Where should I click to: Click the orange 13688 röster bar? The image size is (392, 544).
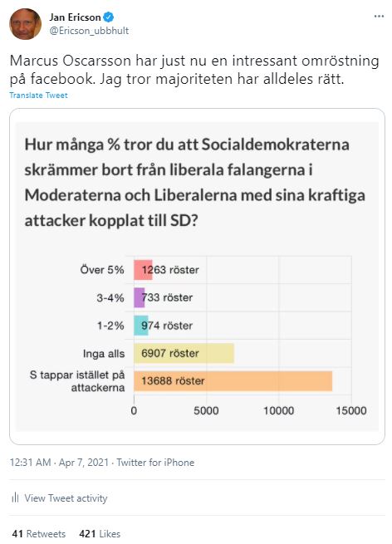click(x=233, y=381)
